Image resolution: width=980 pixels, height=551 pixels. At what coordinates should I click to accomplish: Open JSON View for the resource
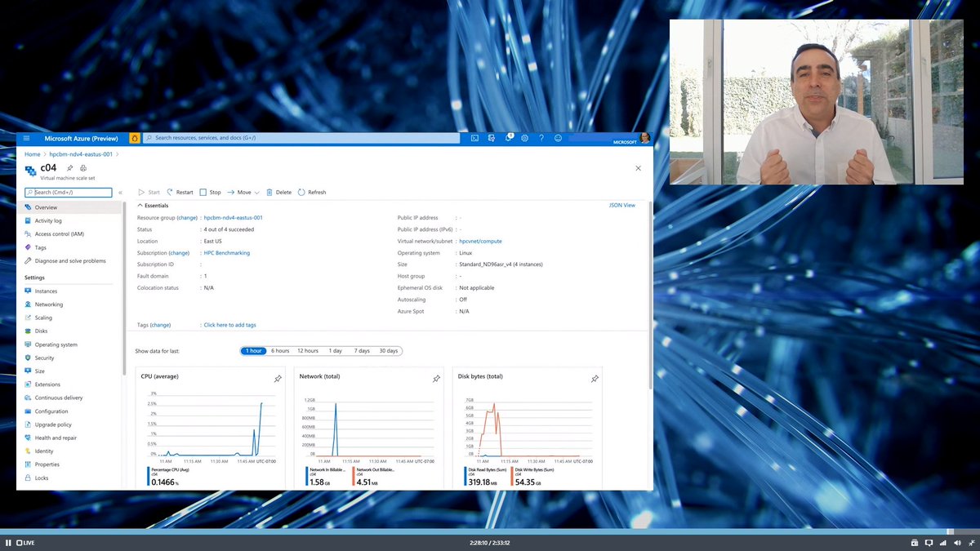621,205
